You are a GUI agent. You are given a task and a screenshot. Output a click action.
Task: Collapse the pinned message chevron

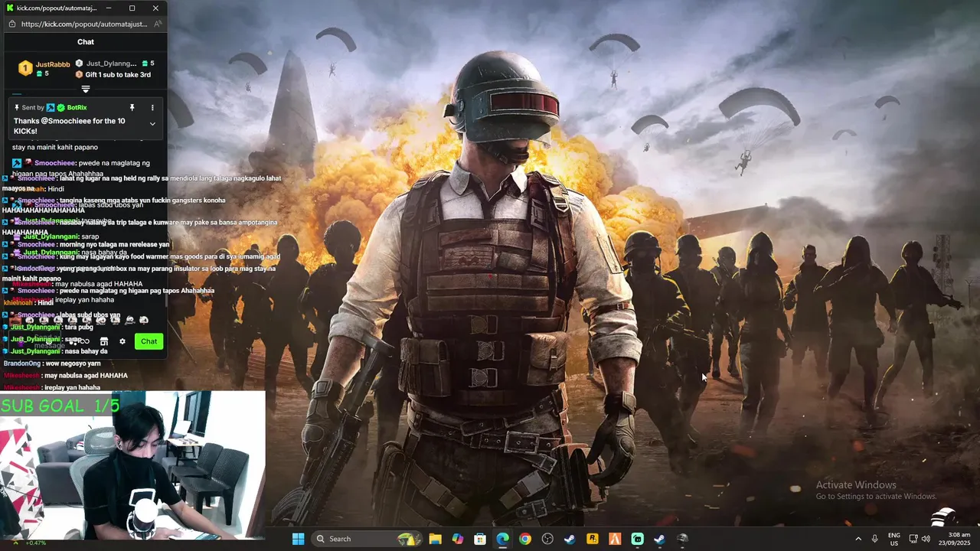click(x=152, y=124)
